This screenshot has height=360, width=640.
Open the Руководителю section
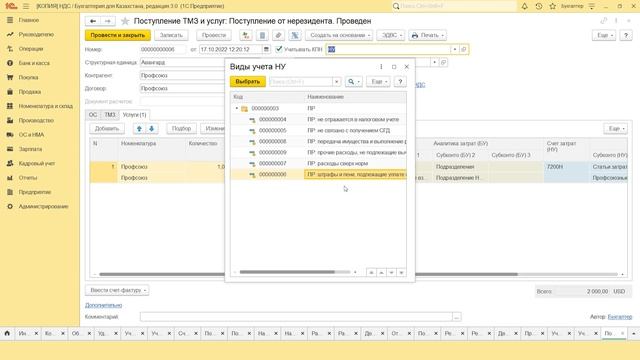coord(36,34)
